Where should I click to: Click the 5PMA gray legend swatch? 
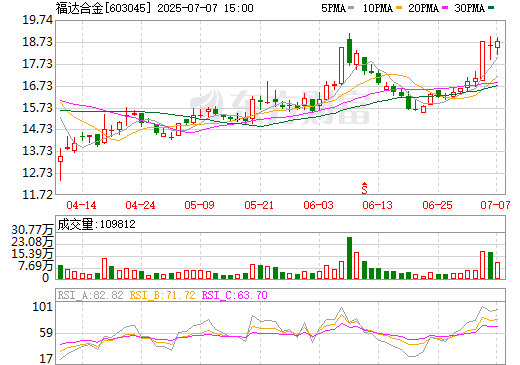click(351, 7)
